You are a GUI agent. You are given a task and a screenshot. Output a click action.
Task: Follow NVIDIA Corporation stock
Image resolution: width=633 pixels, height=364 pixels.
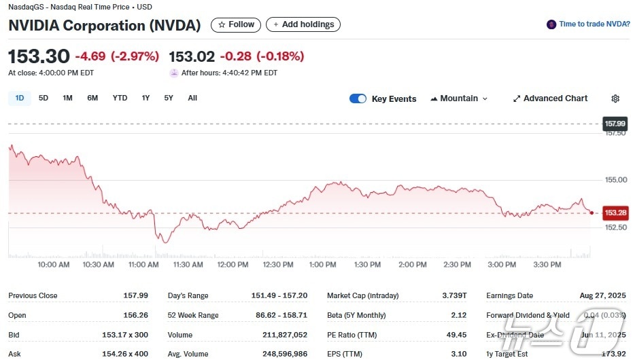[x=236, y=24]
